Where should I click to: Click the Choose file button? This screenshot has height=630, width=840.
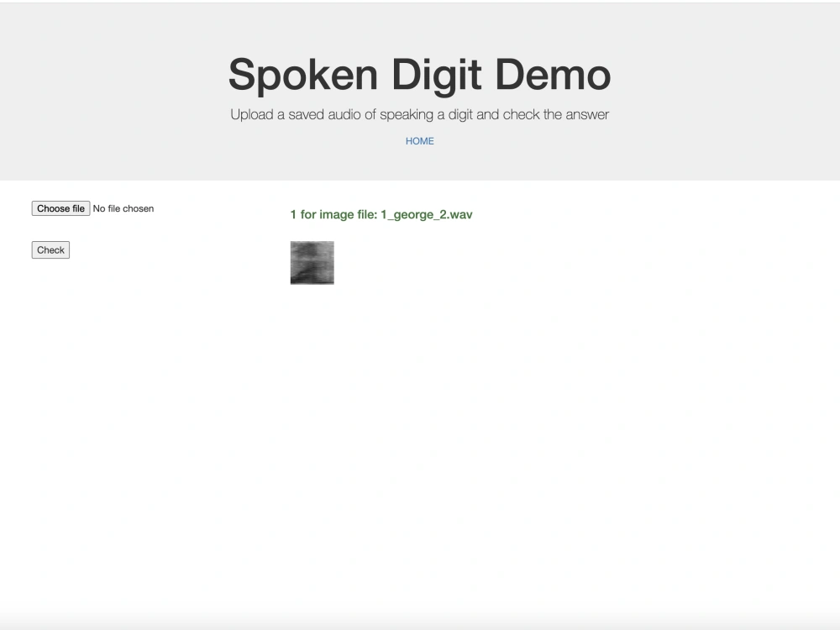60,208
